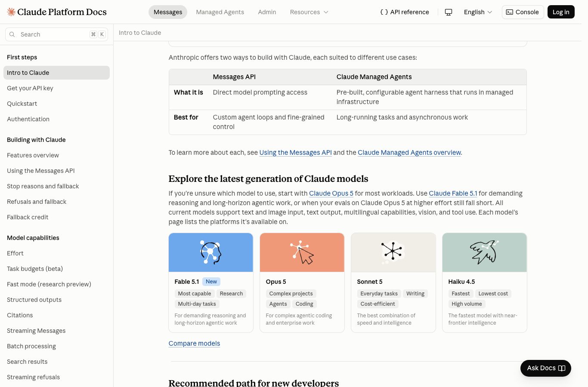Follow the Claude Managed Agents overview link

tap(409, 153)
